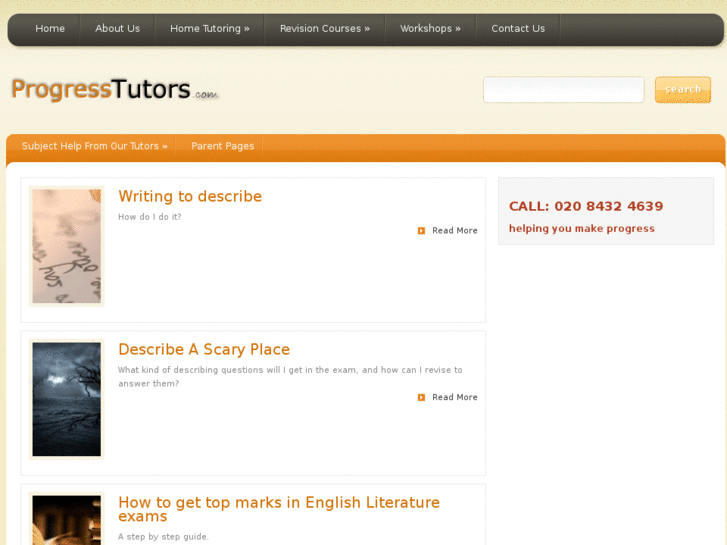This screenshot has width=727, height=545.
Task: Expand Subject Help From Our Tutors menu
Action: pos(95,146)
